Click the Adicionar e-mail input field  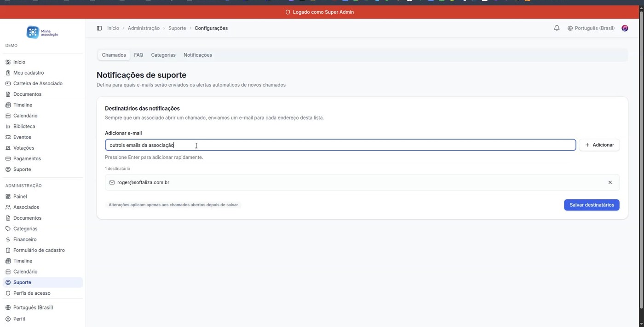pyautogui.click(x=322, y=145)
